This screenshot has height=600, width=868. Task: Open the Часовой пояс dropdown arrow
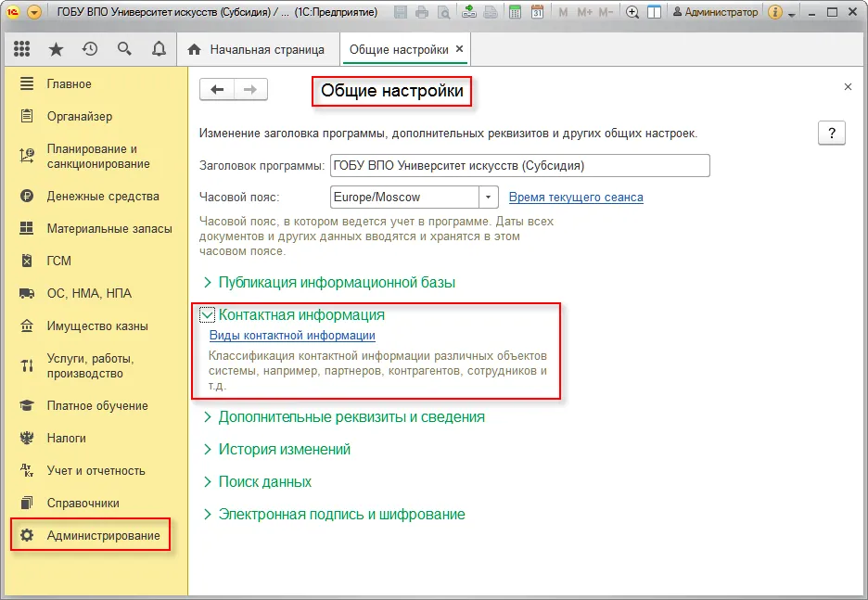click(x=488, y=197)
